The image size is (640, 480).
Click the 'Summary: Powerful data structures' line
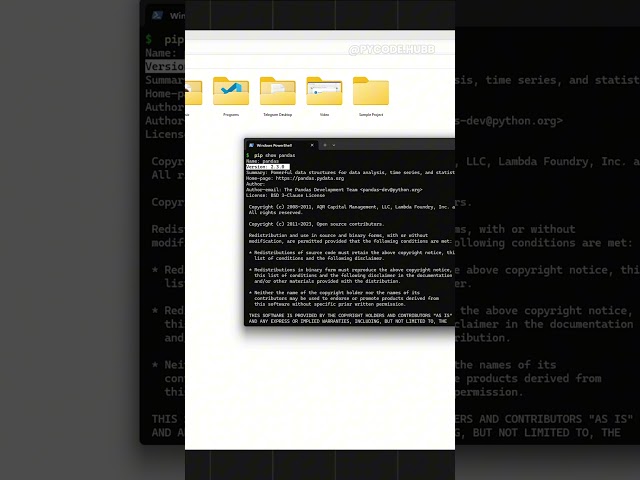click(x=350, y=173)
